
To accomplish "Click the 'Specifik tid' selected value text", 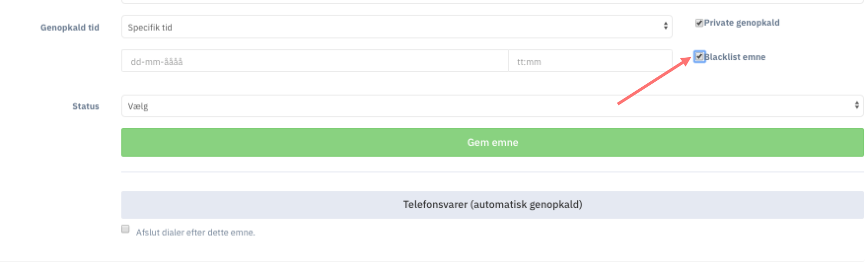I will click(x=150, y=28).
